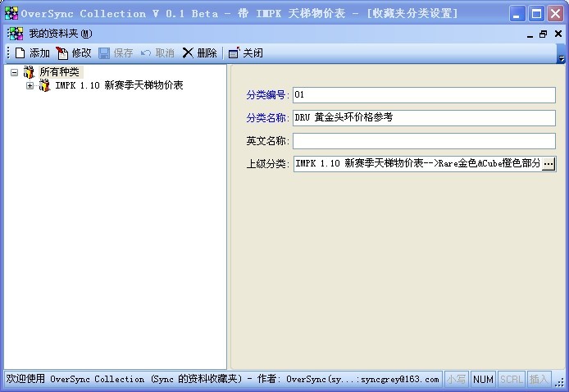Click the 删除 button label

[207, 53]
